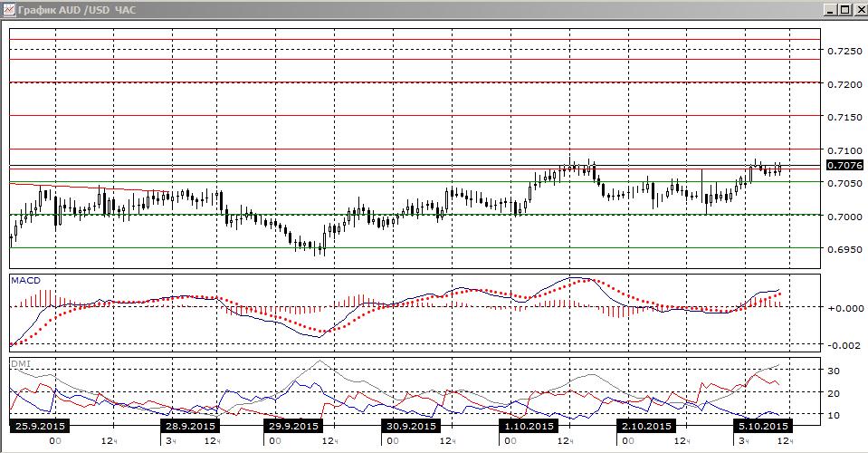Maximize the AUD/USD chart window
This screenshot has width=868, height=453.
[x=844, y=9]
